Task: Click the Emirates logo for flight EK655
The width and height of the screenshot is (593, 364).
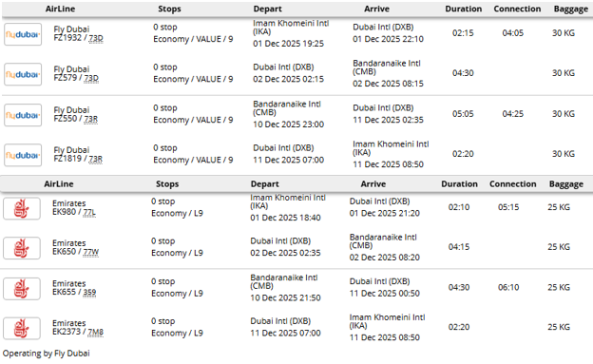Action: click(x=22, y=289)
